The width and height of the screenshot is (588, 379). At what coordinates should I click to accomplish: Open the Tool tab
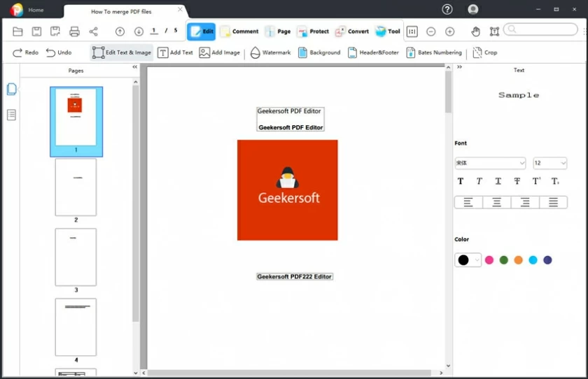[x=388, y=31]
